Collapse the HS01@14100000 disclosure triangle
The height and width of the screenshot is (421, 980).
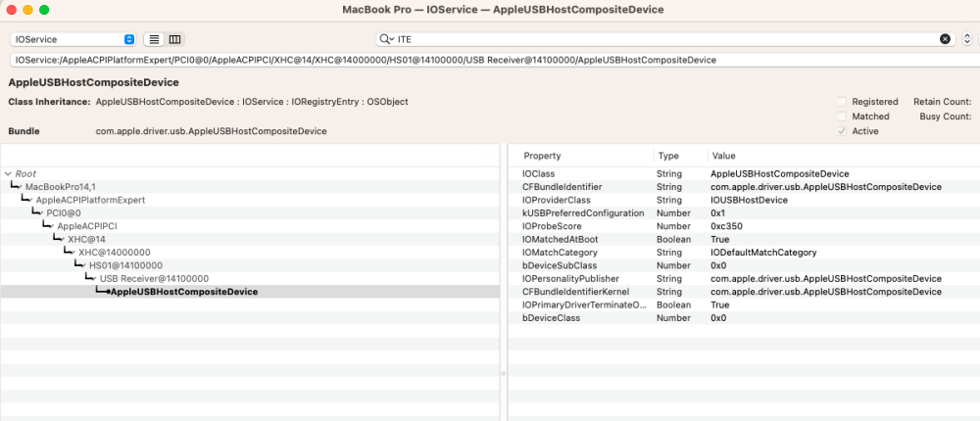point(84,265)
